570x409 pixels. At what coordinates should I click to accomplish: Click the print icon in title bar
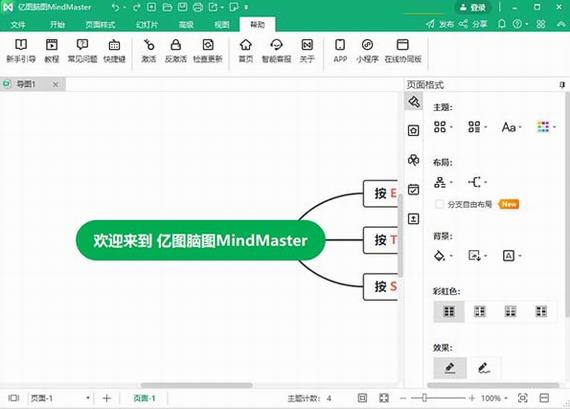click(198, 7)
